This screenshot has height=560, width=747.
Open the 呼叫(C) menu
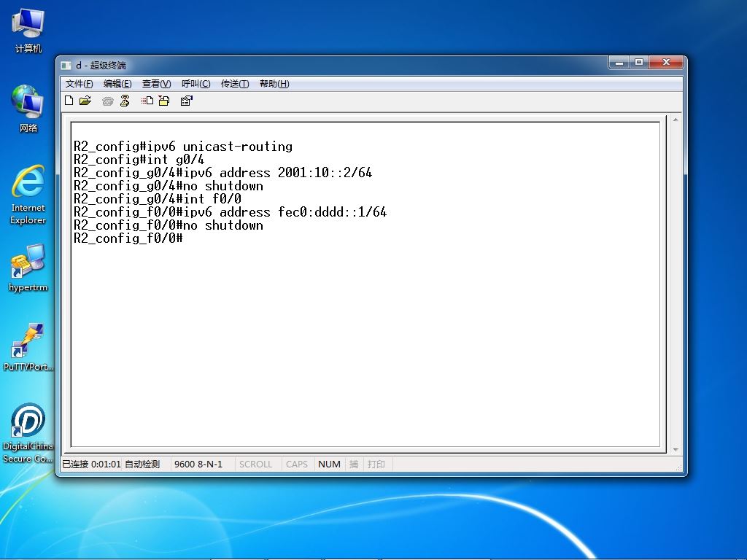pyautogui.click(x=196, y=84)
